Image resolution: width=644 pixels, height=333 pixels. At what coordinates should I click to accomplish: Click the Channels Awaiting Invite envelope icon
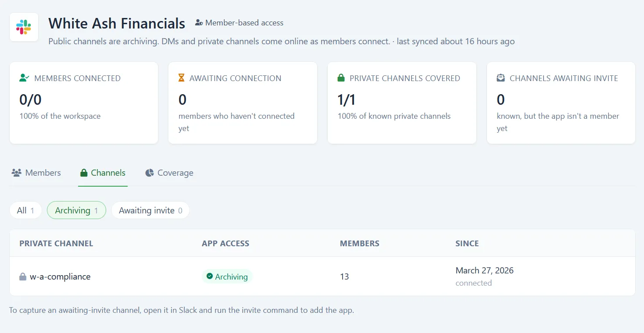point(501,78)
